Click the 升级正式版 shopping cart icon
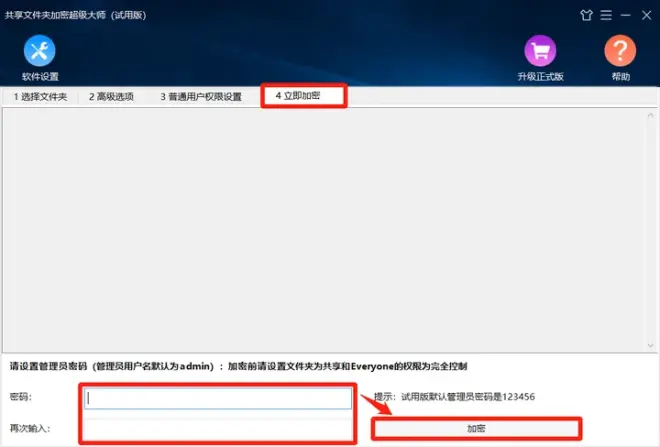 [x=540, y=51]
